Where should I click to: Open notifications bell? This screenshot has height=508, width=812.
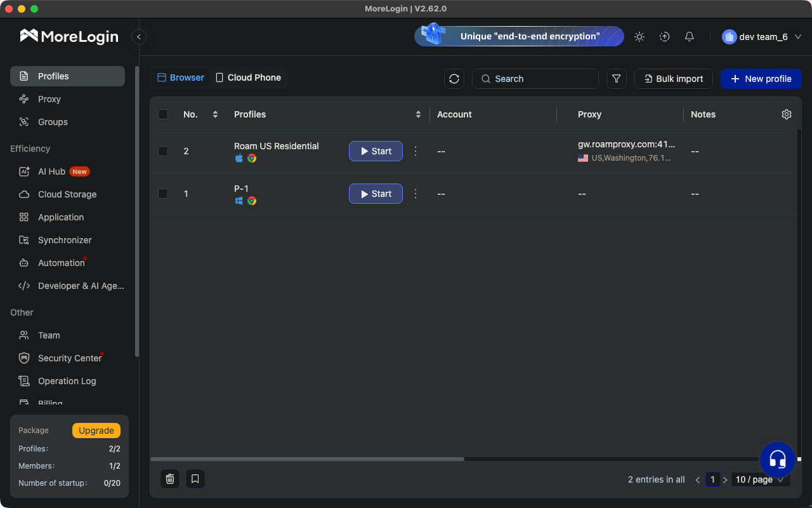690,37
